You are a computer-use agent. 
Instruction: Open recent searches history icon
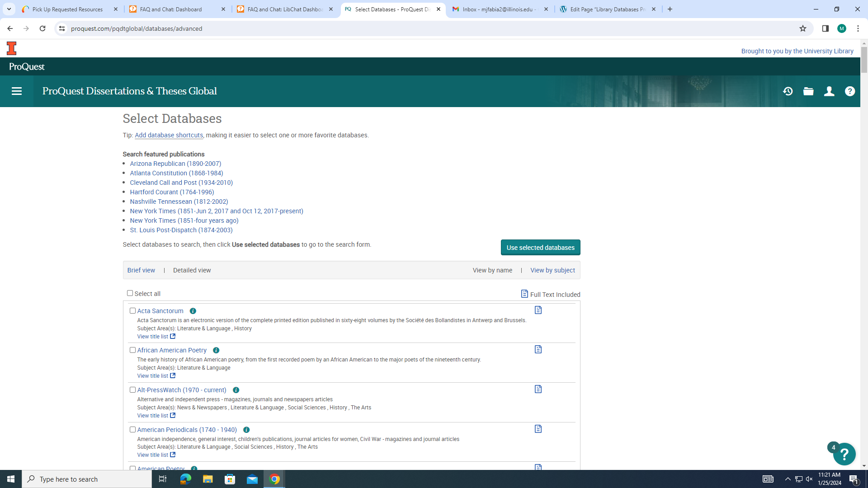click(x=788, y=91)
